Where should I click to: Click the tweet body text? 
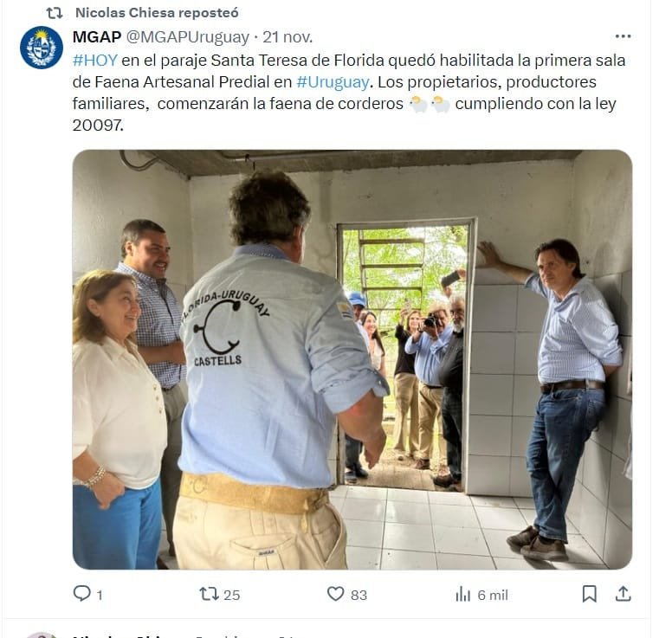pos(349,93)
